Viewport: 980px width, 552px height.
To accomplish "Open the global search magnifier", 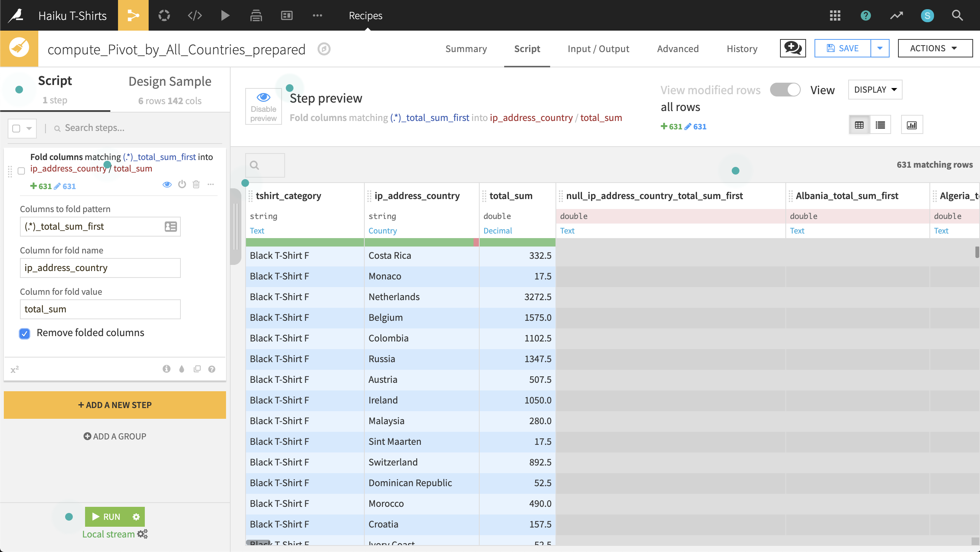I will pos(957,15).
